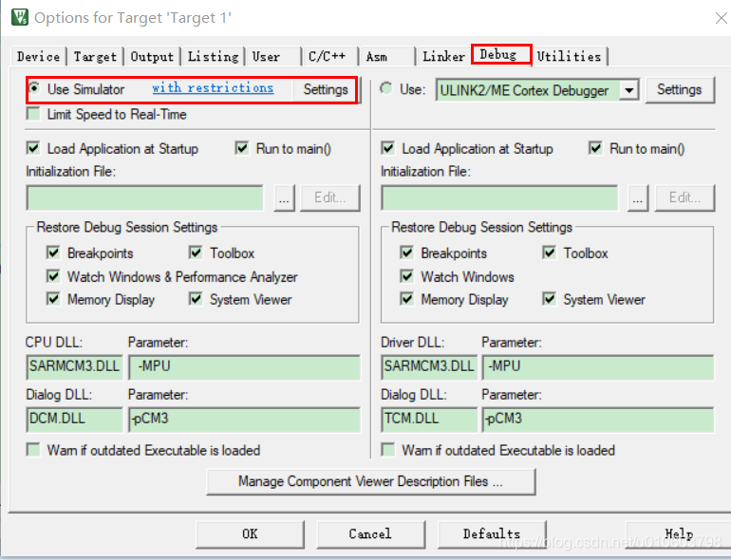Open the Output tab
This screenshot has height=560, width=731.
[x=152, y=56]
